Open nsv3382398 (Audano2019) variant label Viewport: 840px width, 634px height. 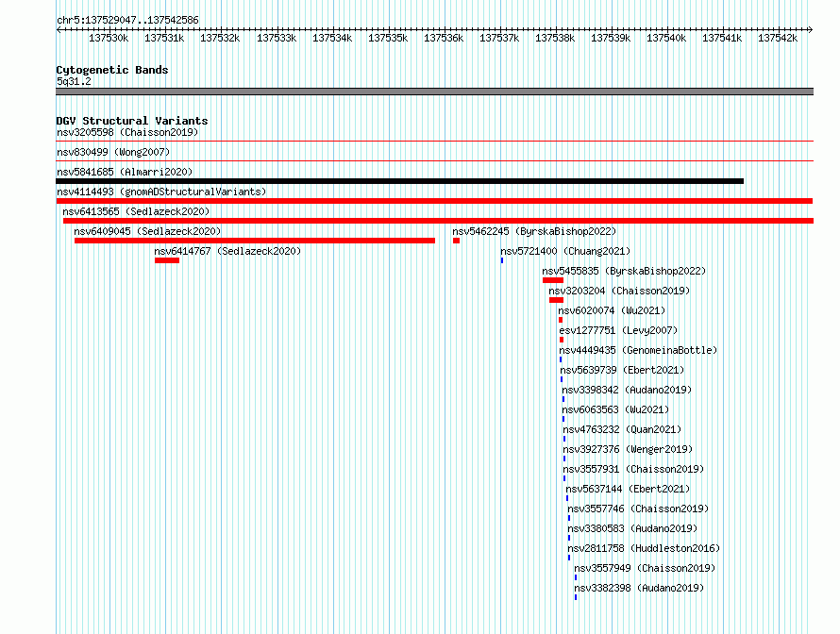(x=639, y=588)
